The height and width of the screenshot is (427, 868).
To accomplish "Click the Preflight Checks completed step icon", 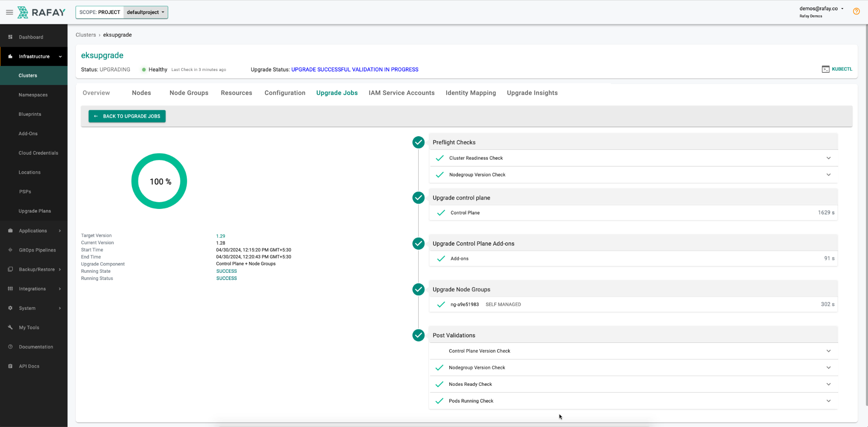I will [x=418, y=142].
